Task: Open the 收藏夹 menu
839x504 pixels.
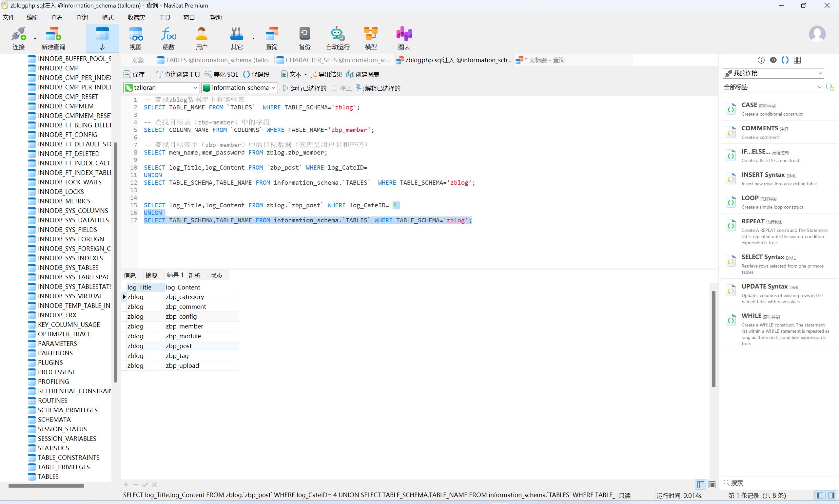Action: (136, 17)
